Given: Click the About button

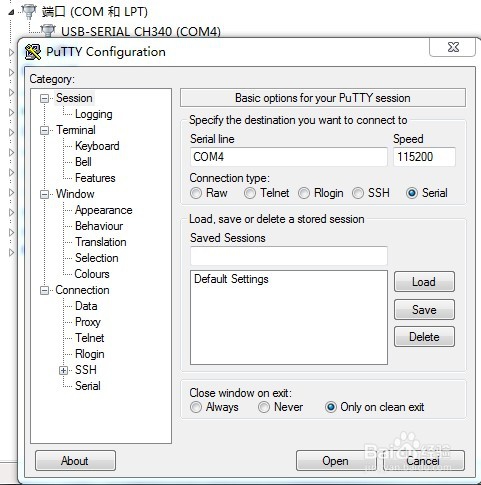Looking at the screenshot, I should click(x=75, y=461).
